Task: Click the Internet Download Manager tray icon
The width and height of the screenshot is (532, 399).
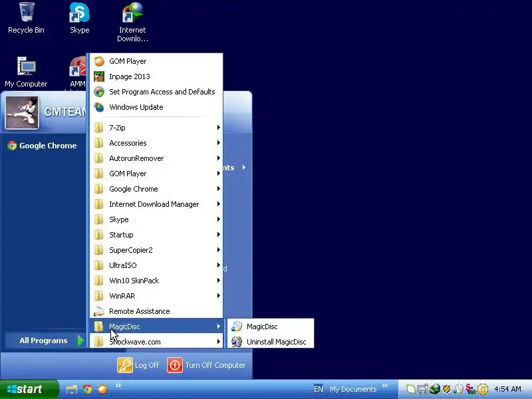Action: 435,389
